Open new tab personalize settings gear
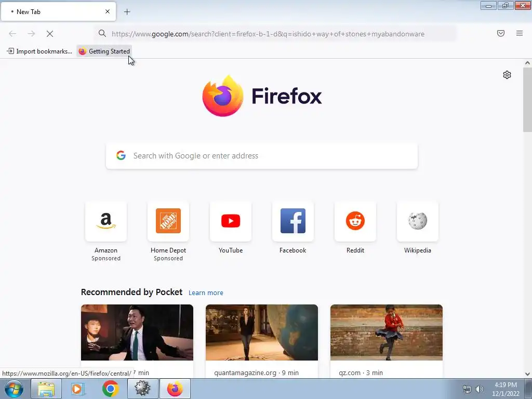Image resolution: width=532 pixels, height=399 pixels. point(507,75)
